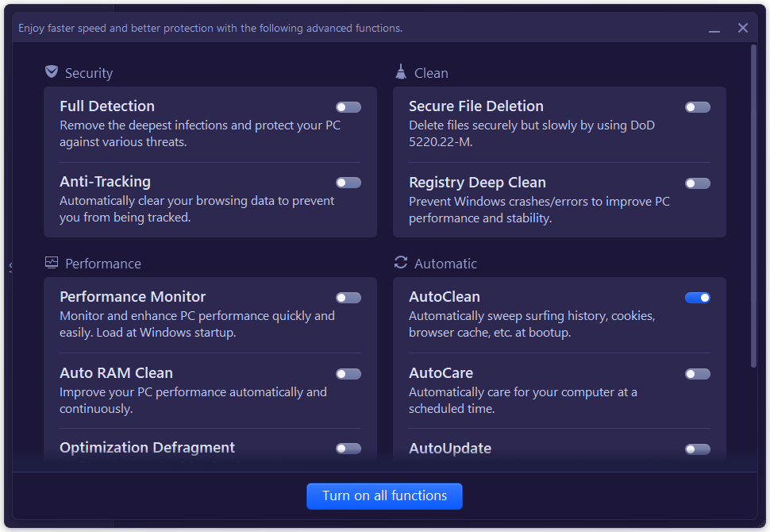This screenshot has height=532, width=770.
Task: Click the Clean broom icon
Action: pos(400,71)
